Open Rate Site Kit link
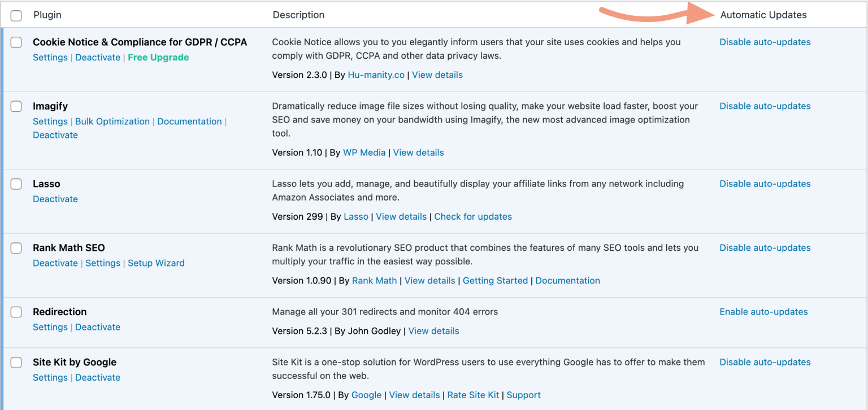Viewport: 868px width, 410px height. [473, 395]
